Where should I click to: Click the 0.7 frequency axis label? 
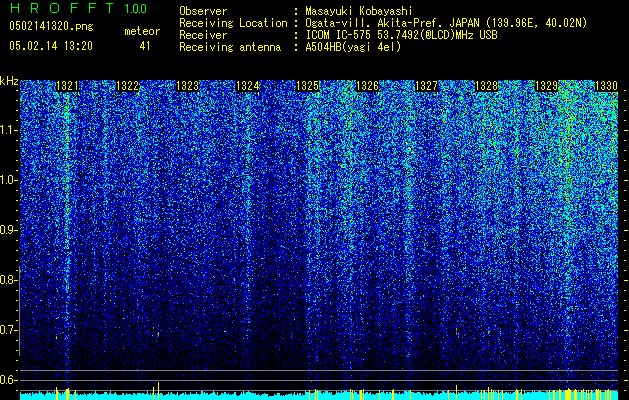[8, 330]
